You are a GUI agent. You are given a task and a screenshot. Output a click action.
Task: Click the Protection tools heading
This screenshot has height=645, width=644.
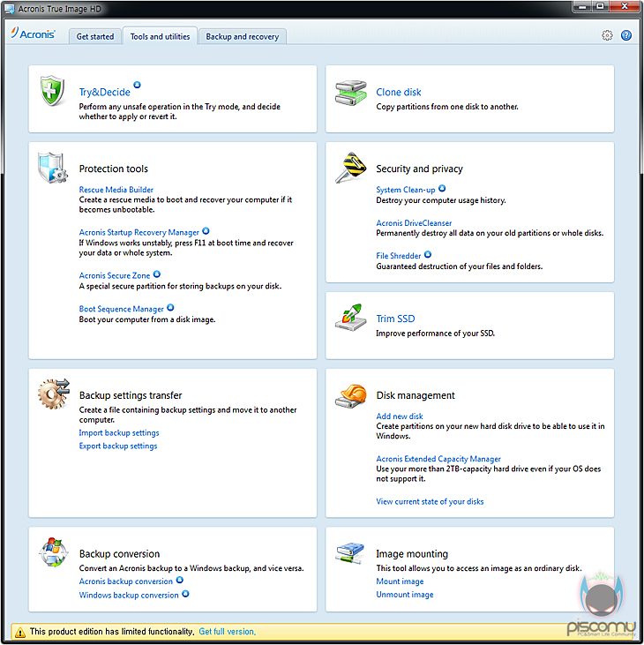tap(114, 169)
